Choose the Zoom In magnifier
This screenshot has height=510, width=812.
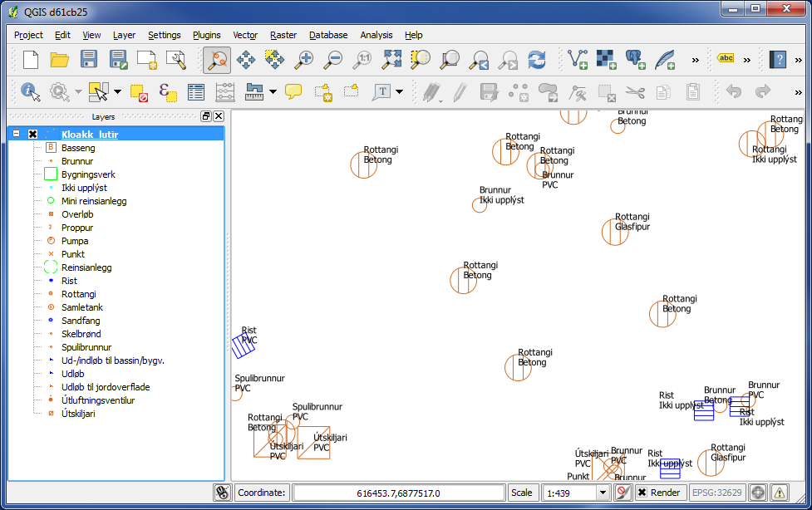[304, 60]
